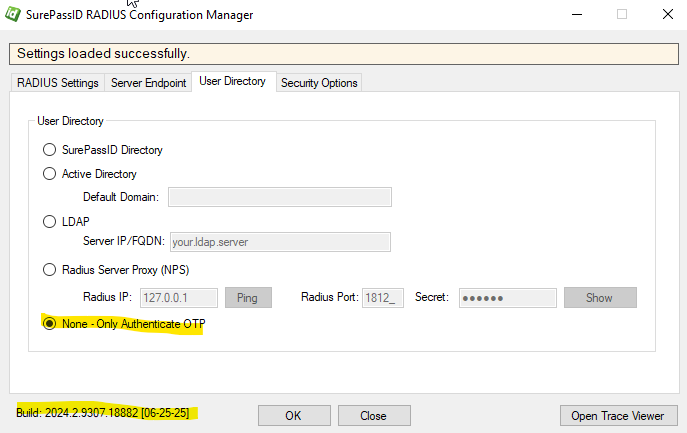Image resolution: width=687 pixels, height=433 pixels.
Task: Close the window with the X button
Action: 668,14
